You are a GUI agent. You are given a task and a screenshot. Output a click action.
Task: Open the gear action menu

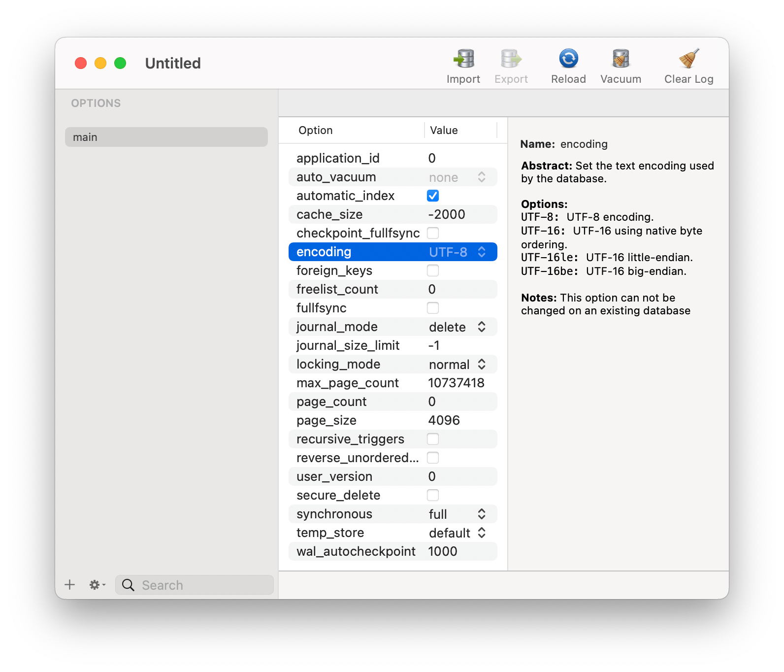[97, 585]
